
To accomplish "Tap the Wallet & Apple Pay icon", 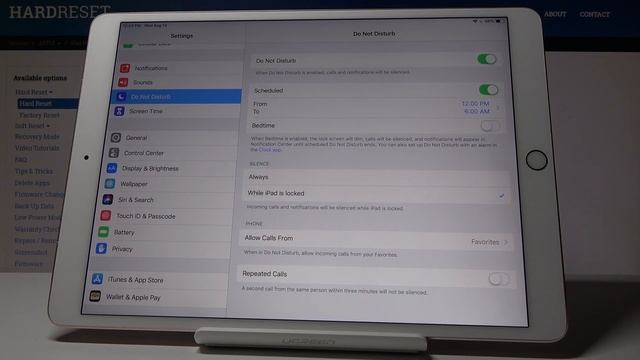I will (95, 296).
